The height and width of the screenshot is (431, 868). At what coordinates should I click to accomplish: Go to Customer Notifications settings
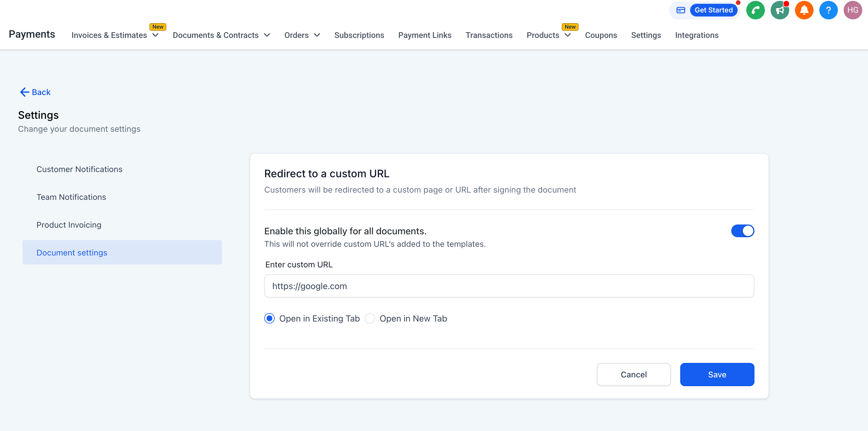point(79,169)
